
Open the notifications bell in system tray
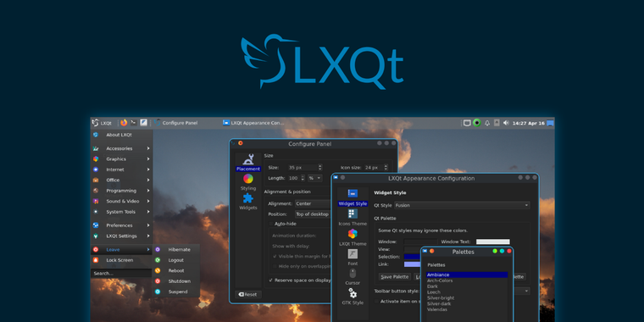[487, 123]
